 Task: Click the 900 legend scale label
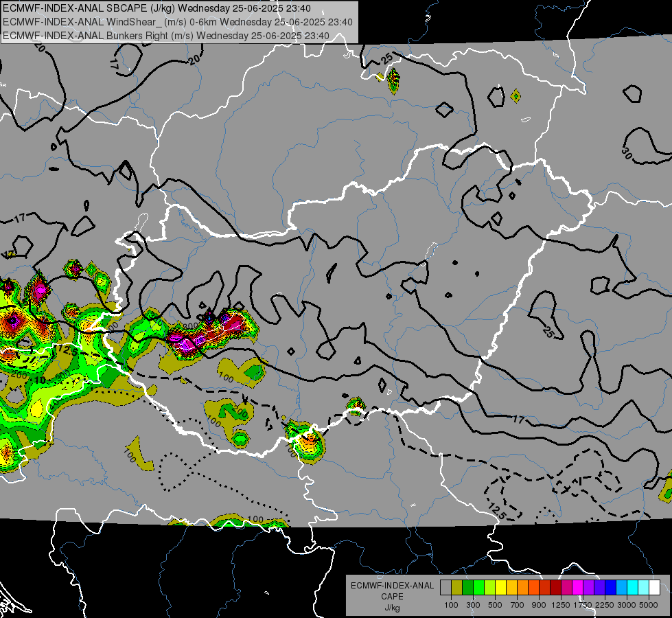539,605
